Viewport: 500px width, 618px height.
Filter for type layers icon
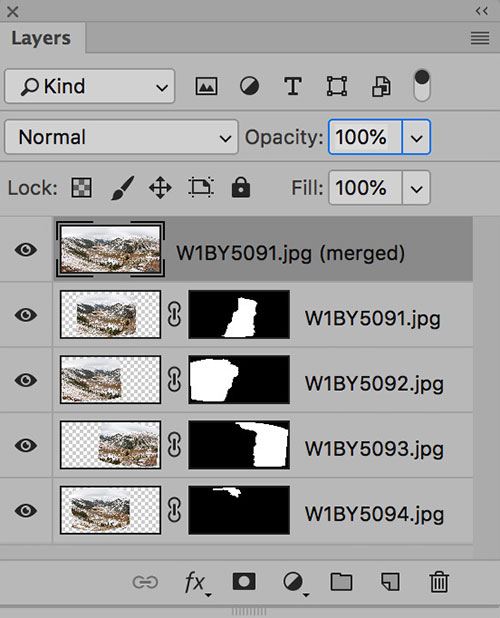(293, 86)
